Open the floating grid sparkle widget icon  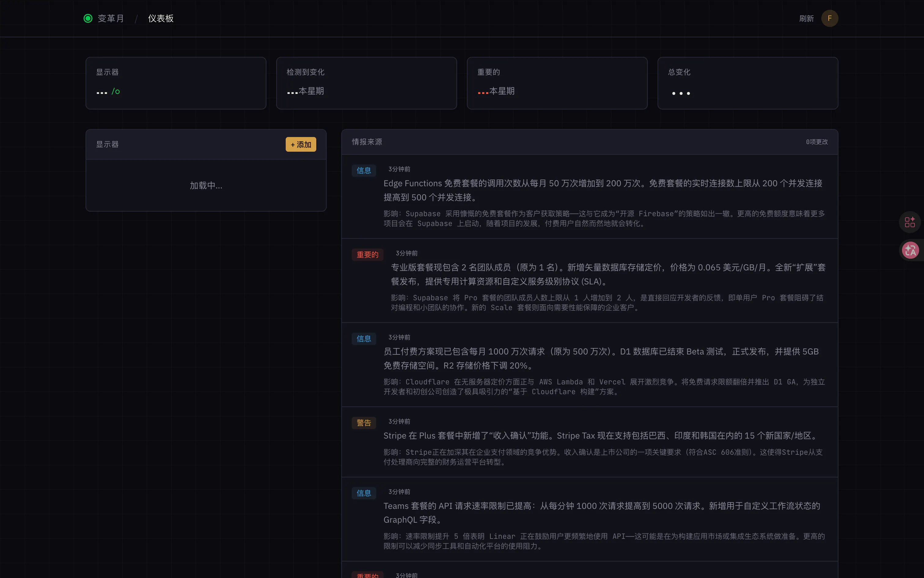point(910,222)
